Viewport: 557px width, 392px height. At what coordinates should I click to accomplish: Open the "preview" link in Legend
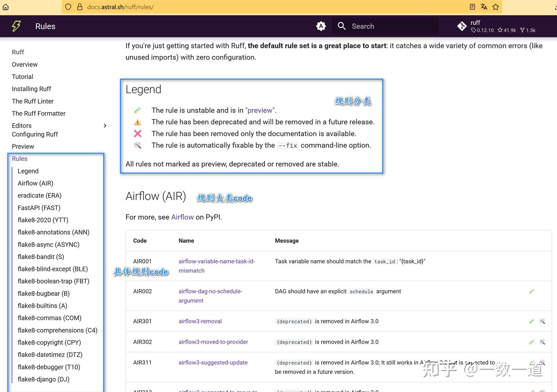coord(260,111)
